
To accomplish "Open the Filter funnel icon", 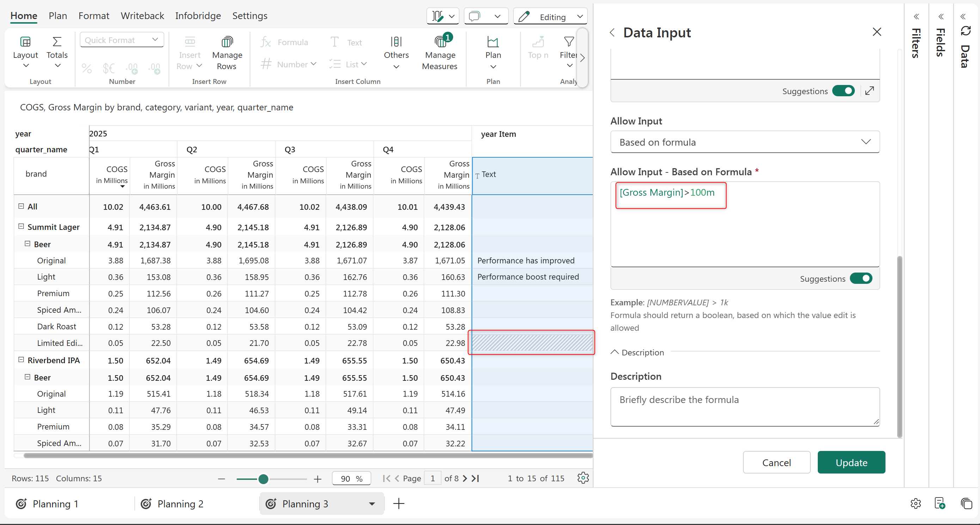I will [x=569, y=42].
